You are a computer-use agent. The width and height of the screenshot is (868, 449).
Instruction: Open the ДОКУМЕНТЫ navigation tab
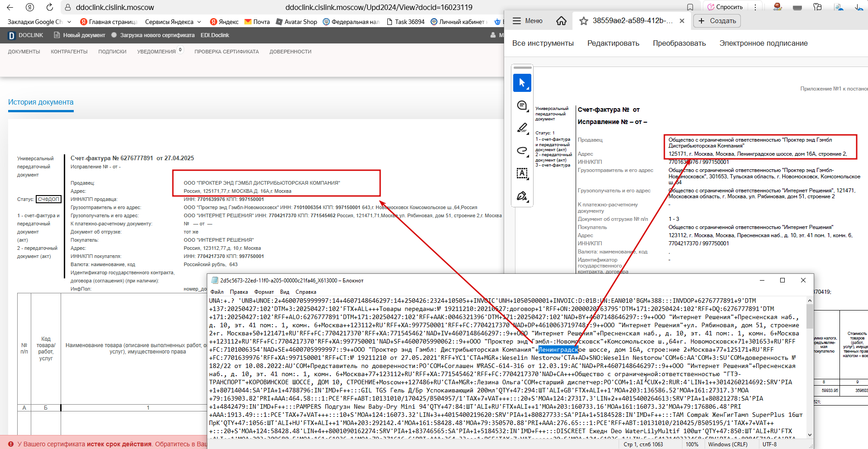24,52
